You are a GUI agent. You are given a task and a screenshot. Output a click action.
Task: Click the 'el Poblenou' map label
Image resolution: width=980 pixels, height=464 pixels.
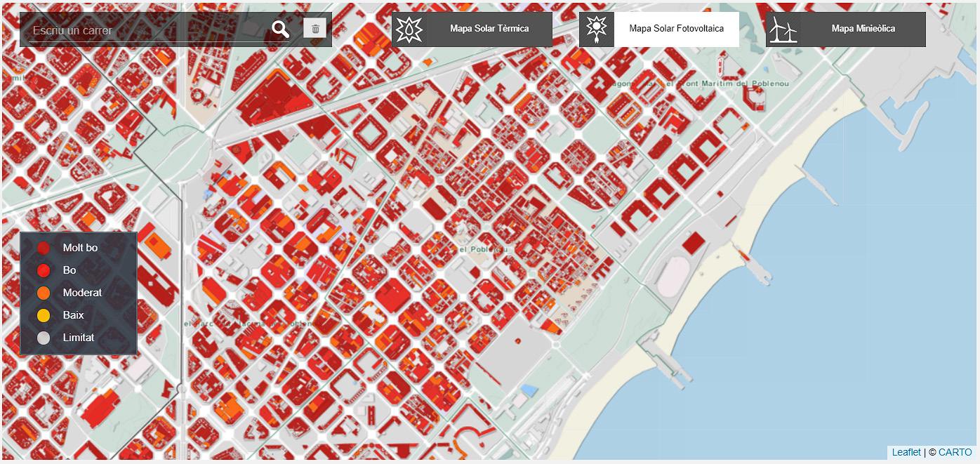483,249
